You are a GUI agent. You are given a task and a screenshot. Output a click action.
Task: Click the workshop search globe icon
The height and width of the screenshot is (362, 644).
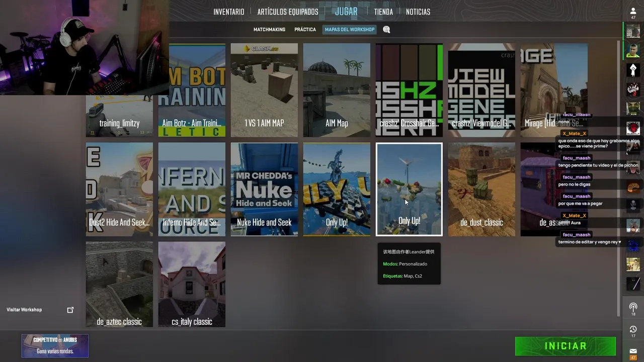pos(386,30)
